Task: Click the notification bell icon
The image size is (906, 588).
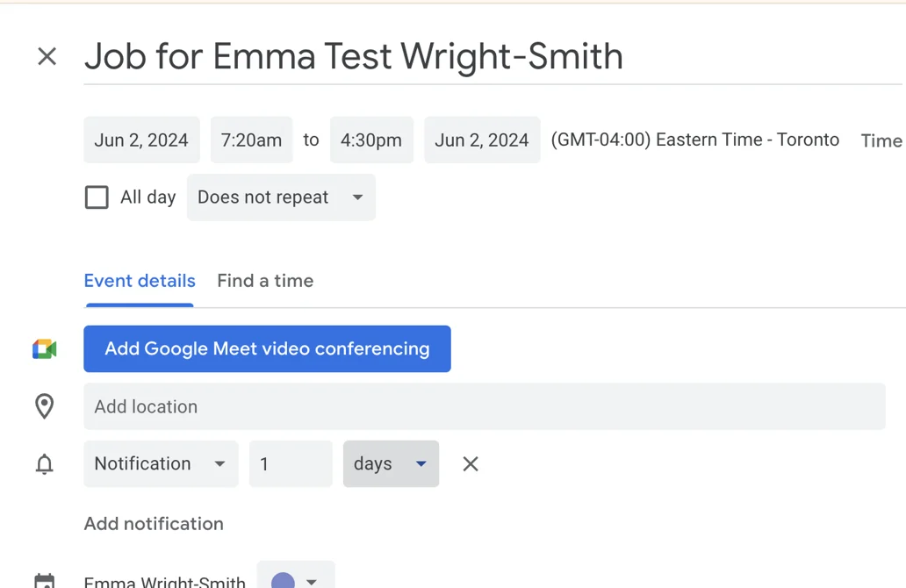Action: [x=45, y=464]
